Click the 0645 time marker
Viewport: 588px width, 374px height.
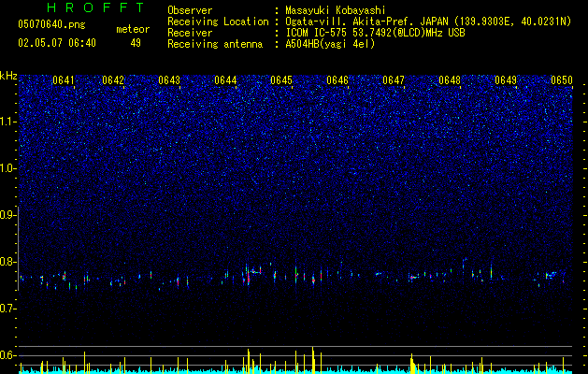(x=281, y=80)
